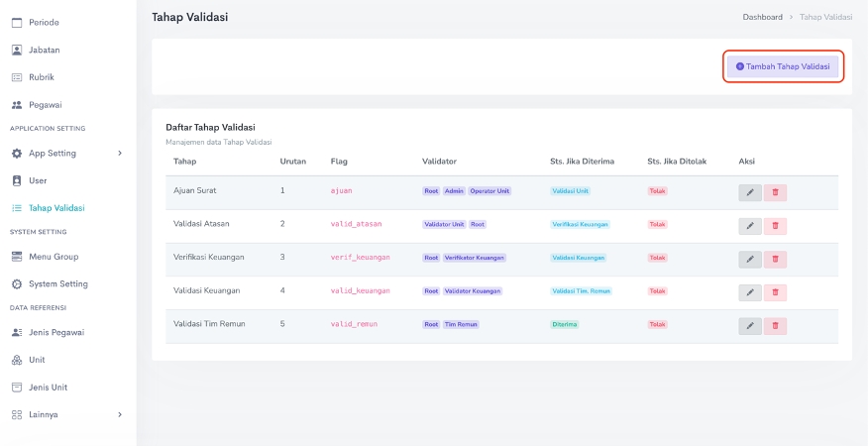Click the System Setting gear icon
This screenshot has width=868, height=446.
pyautogui.click(x=17, y=284)
